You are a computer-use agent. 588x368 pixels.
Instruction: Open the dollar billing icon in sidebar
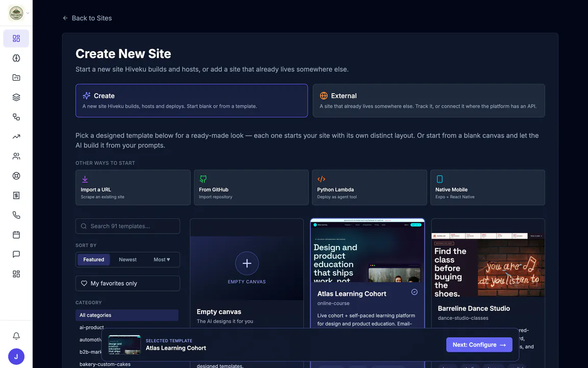[x=16, y=195]
